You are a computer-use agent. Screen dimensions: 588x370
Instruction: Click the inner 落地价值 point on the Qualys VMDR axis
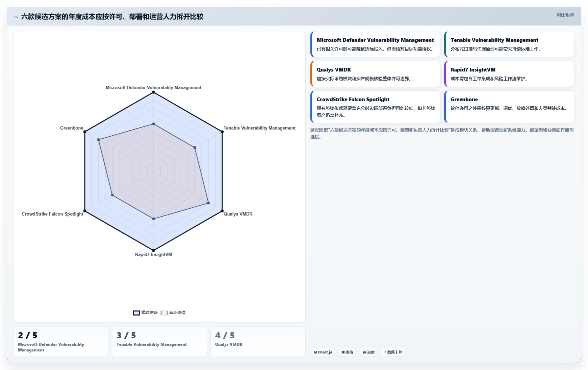(208, 203)
